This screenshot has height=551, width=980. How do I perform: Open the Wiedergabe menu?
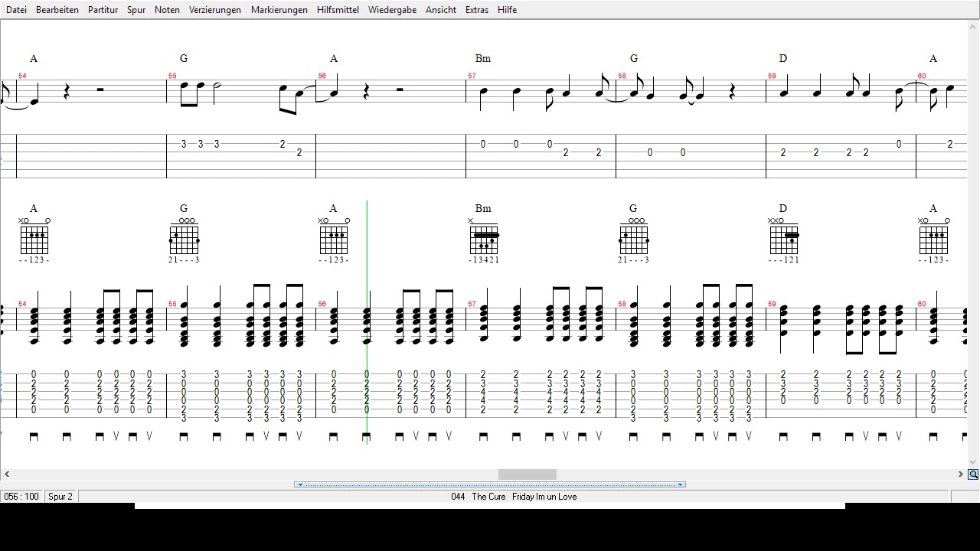click(392, 10)
